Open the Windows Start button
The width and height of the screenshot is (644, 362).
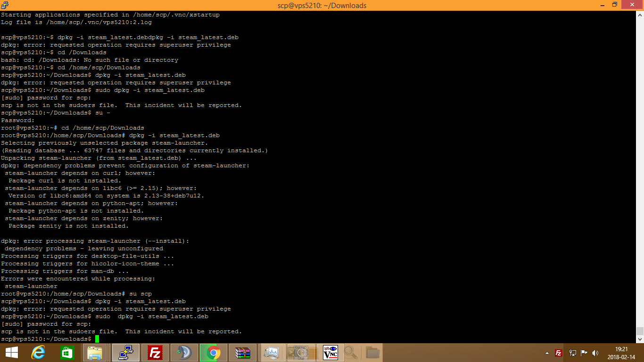tap(11, 353)
